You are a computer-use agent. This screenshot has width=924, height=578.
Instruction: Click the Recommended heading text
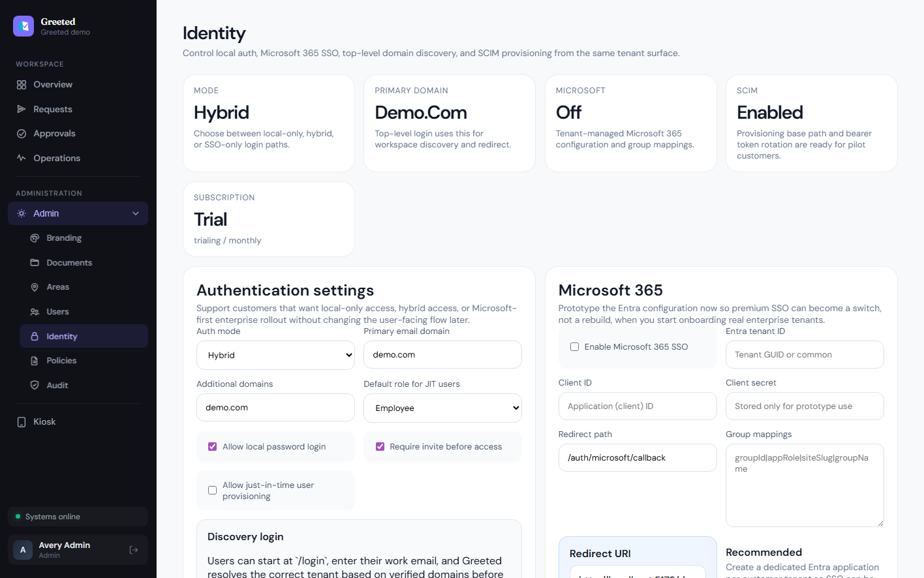tap(764, 553)
